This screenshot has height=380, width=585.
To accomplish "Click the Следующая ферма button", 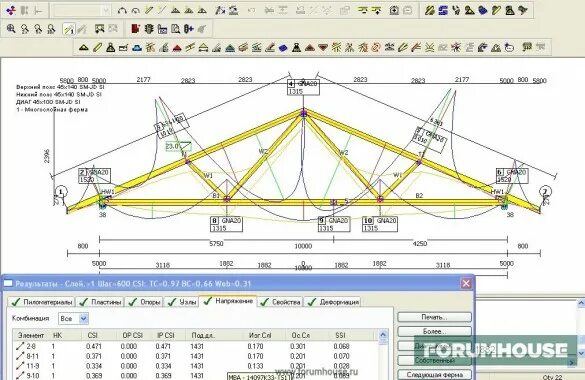I will pos(434,374).
